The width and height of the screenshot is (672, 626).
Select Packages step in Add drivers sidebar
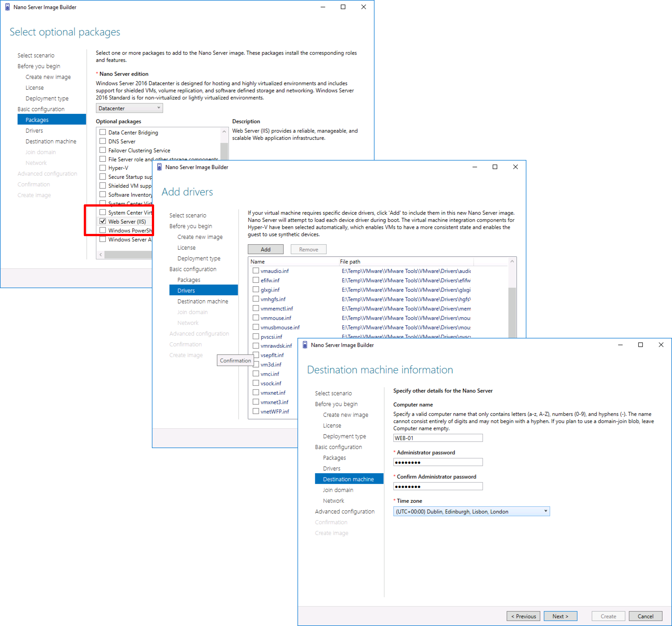189,280
